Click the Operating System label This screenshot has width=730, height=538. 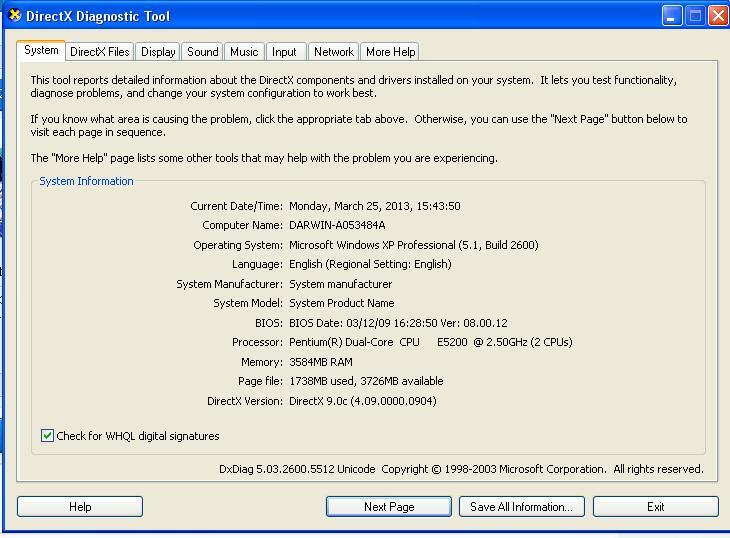click(x=238, y=245)
